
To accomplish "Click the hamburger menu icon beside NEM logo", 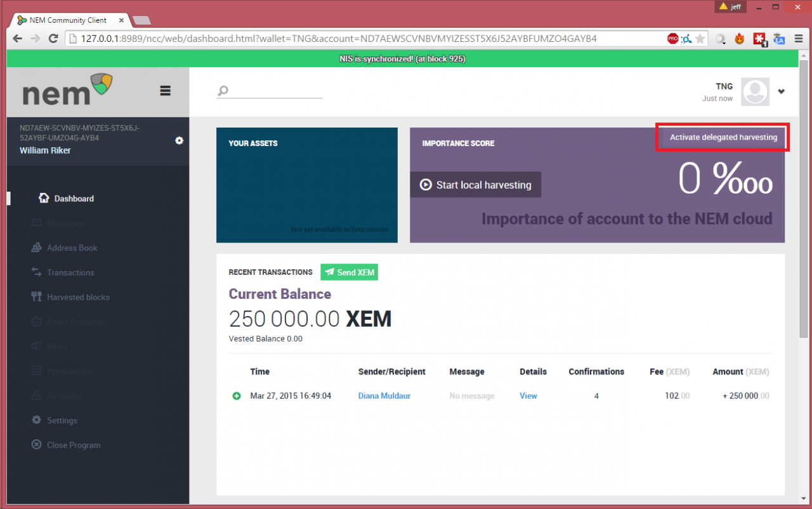I will point(165,91).
